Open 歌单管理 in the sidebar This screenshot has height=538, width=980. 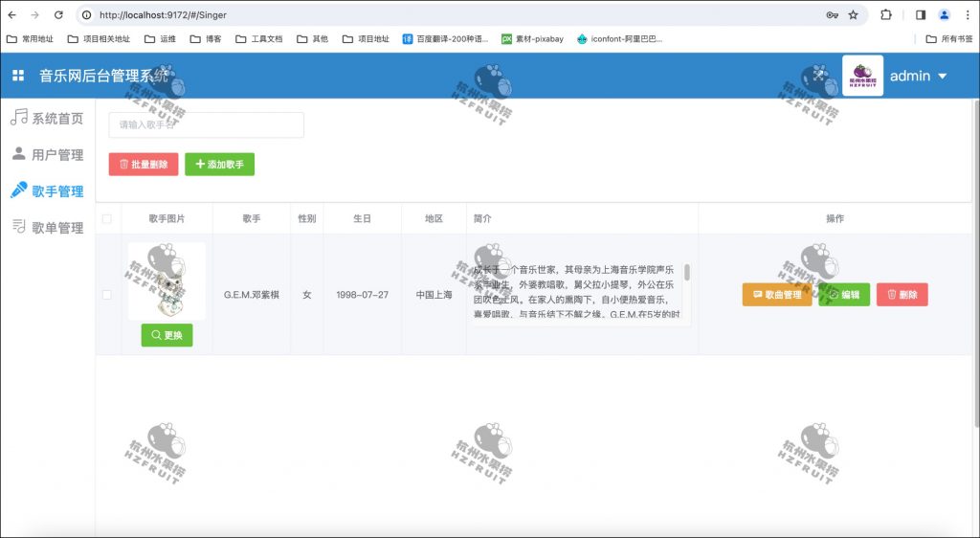48,228
